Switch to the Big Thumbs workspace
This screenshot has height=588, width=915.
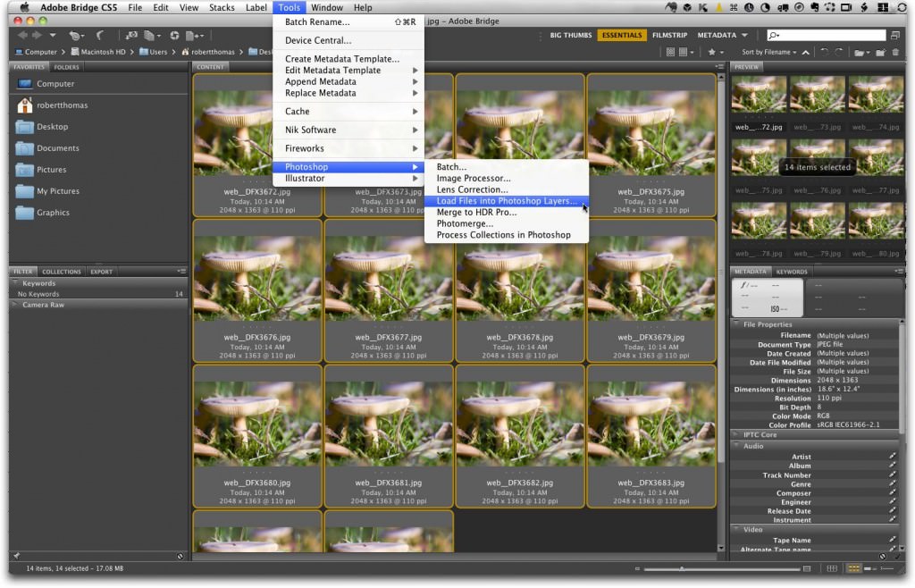tap(571, 36)
